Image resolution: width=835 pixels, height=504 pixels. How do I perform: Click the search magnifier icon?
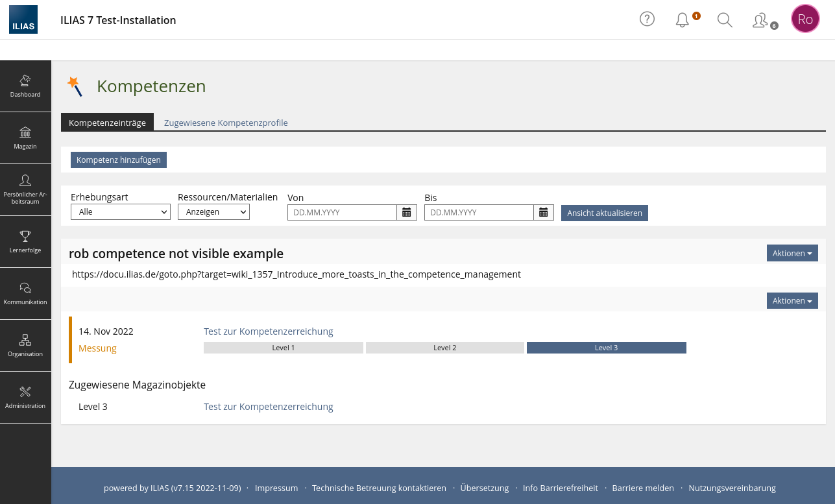(x=725, y=19)
